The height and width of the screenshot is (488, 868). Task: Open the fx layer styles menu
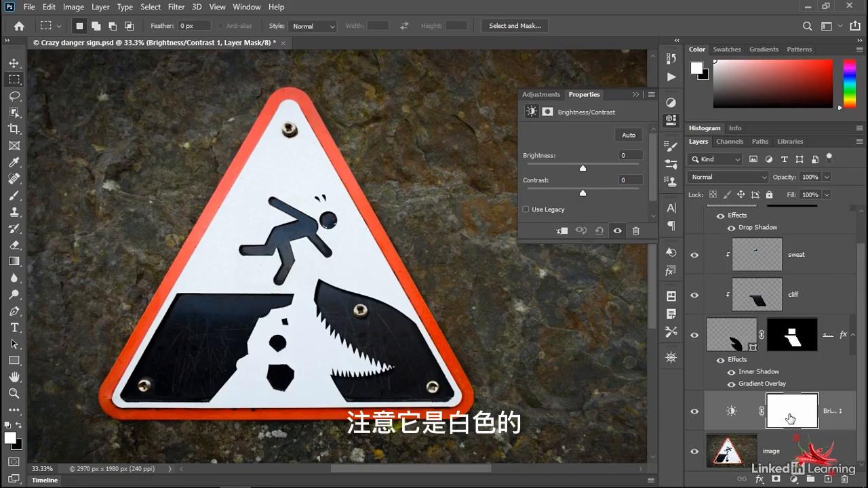(x=759, y=479)
